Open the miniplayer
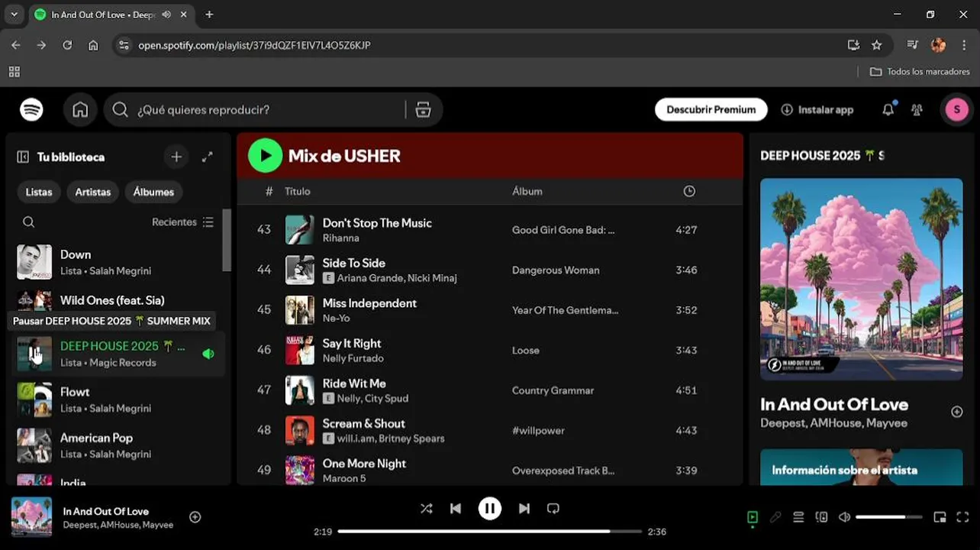980x550 pixels. (940, 517)
